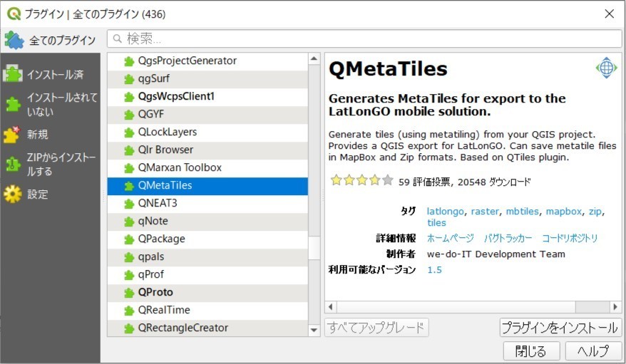
Task: Click the fifth grey rating star
Action: click(388, 181)
